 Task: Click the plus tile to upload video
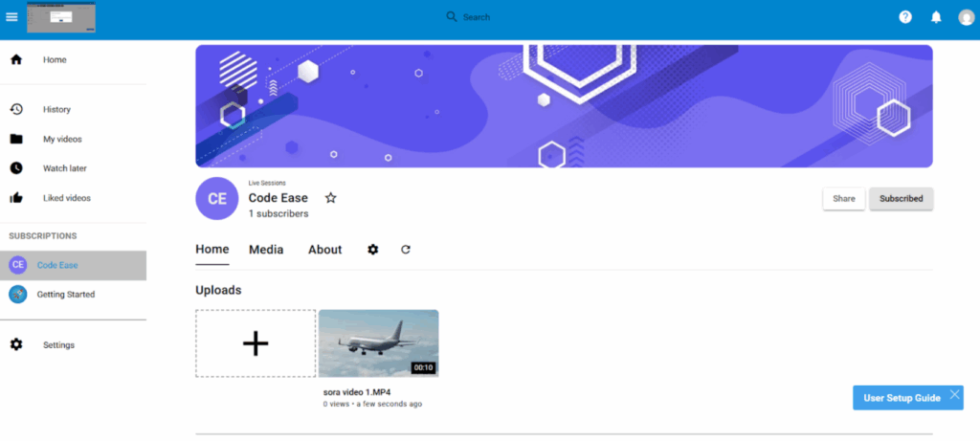pos(256,343)
